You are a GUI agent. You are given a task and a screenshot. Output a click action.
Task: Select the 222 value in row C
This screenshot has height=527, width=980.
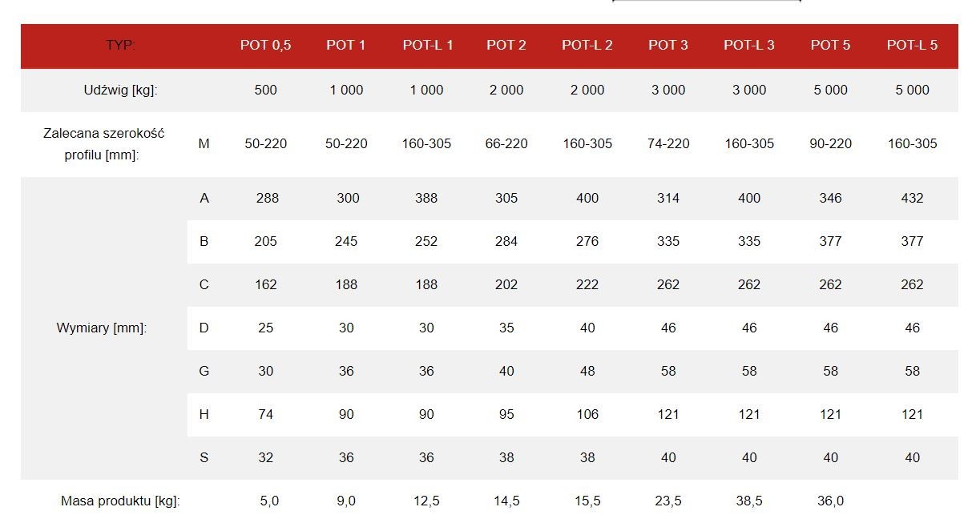(x=587, y=285)
